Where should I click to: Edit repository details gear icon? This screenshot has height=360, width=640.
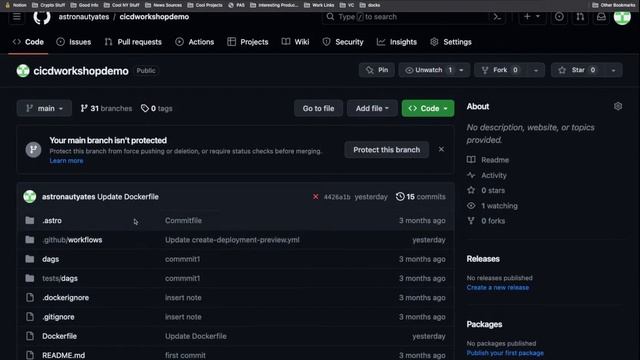tap(618, 107)
